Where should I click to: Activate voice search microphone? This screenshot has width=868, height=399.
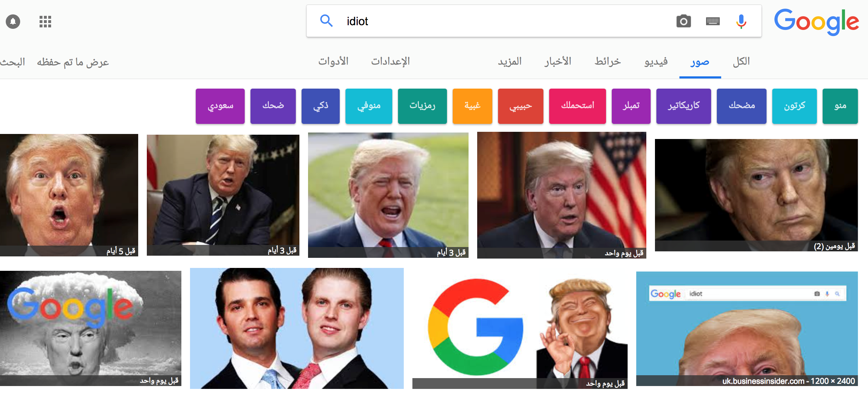coord(741,21)
